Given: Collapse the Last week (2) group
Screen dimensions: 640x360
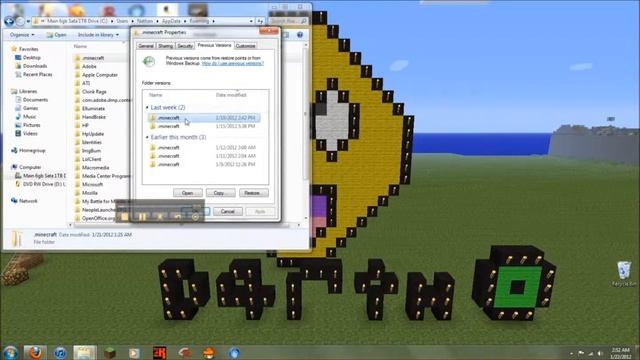Looking at the screenshot, I should click(147, 107).
